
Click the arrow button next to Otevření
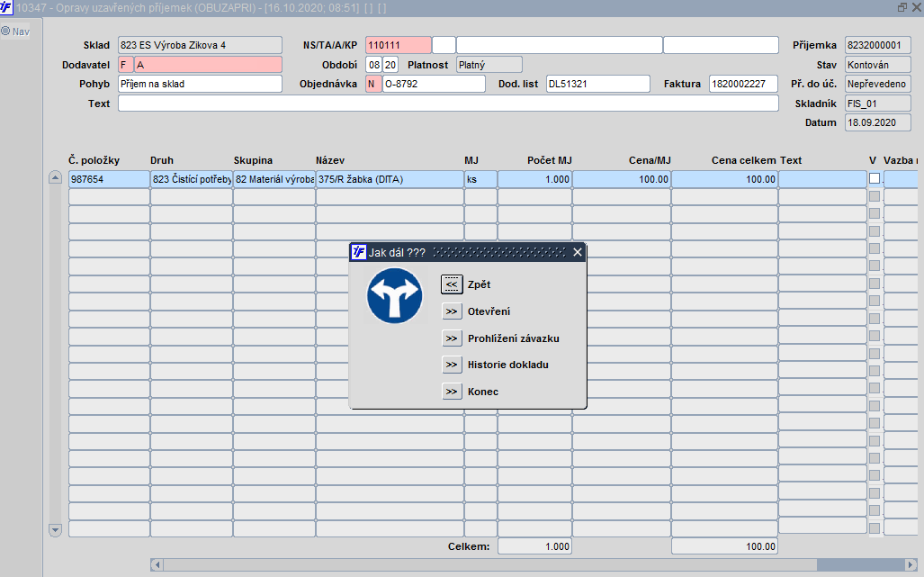pyautogui.click(x=452, y=311)
